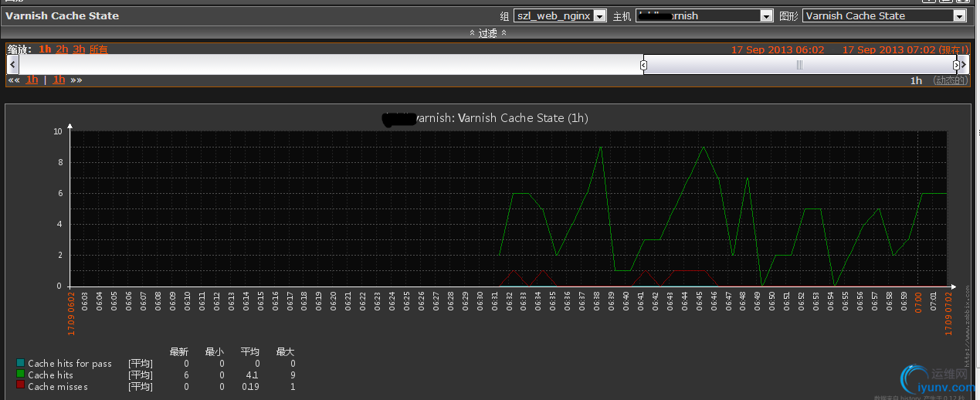Open the Varnish Cache State graph dropdown
The image size is (980, 400).
[x=885, y=15]
